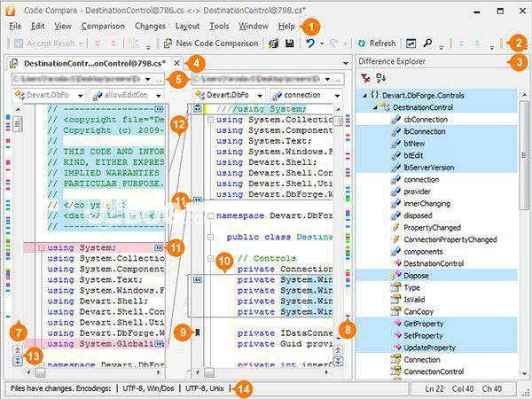Collapse the DestinationControl tree node
The width and height of the screenshot is (532, 399).
tap(375, 108)
